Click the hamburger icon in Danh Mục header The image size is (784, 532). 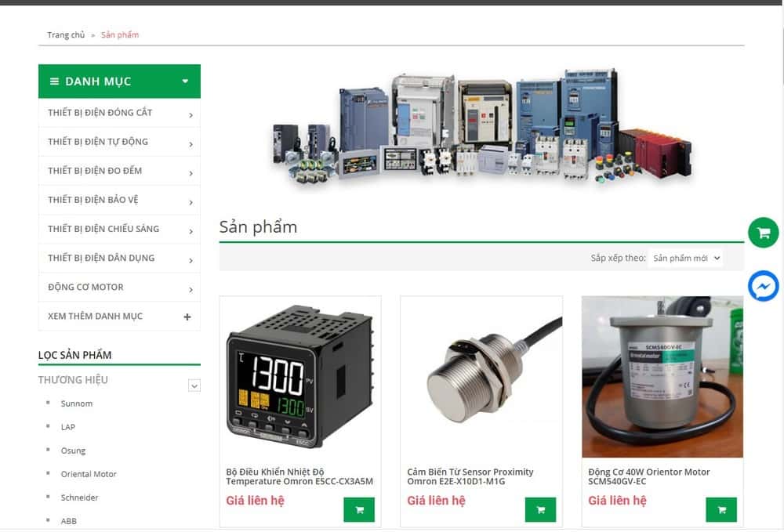54,81
